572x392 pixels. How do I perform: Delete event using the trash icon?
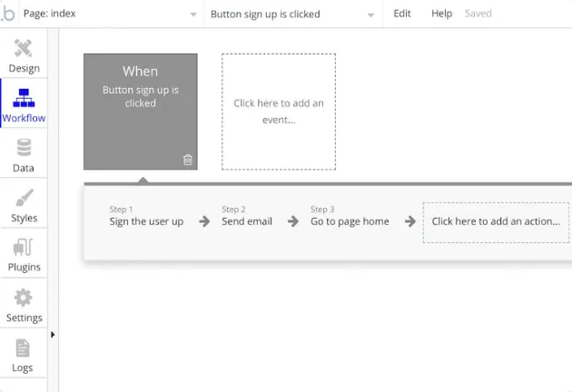(x=188, y=160)
